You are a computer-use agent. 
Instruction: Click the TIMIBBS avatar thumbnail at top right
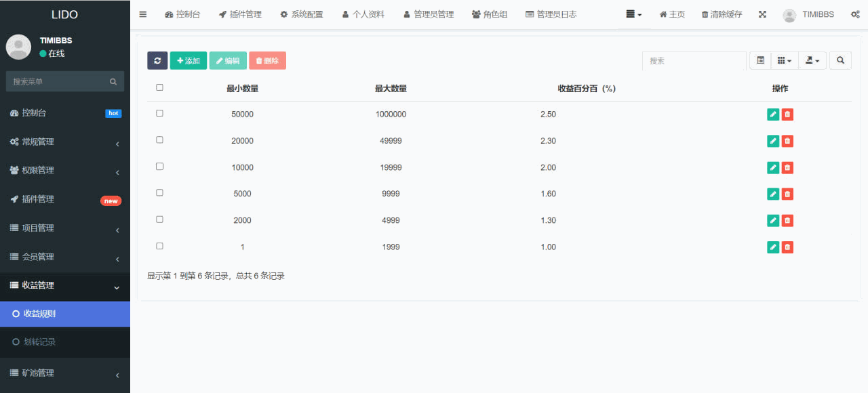(x=789, y=14)
